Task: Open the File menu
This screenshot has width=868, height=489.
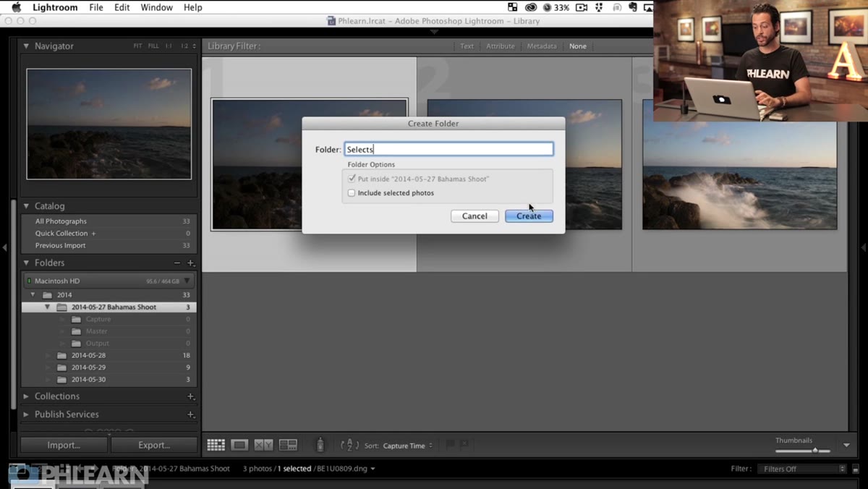Action: [96, 7]
